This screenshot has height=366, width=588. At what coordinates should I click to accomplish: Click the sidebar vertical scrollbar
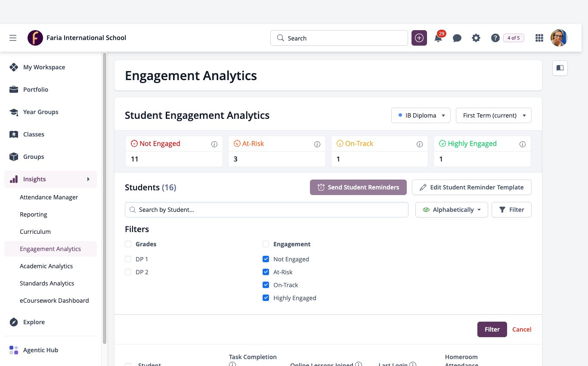pos(105,198)
